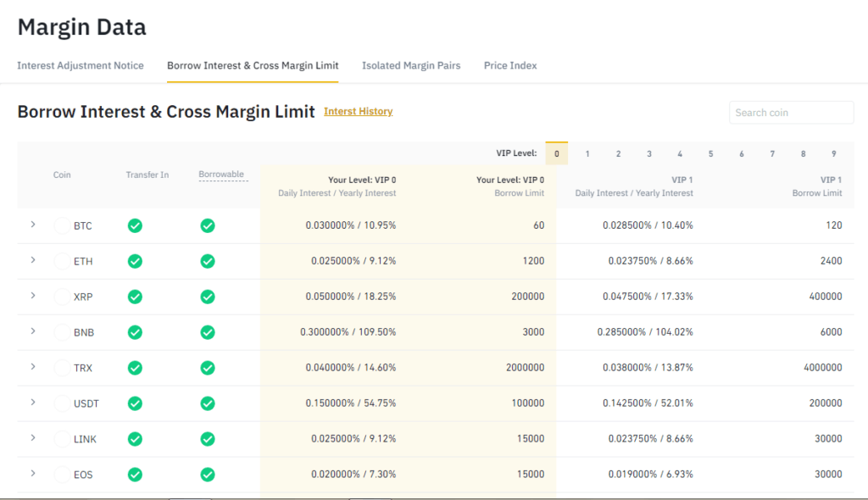The height and width of the screenshot is (500, 868).
Task: Toggle Transfer In status for BNB
Action: (135, 332)
